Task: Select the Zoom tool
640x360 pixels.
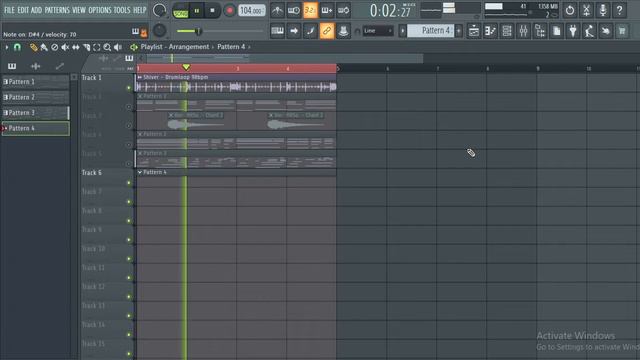Action: [x=107, y=47]
